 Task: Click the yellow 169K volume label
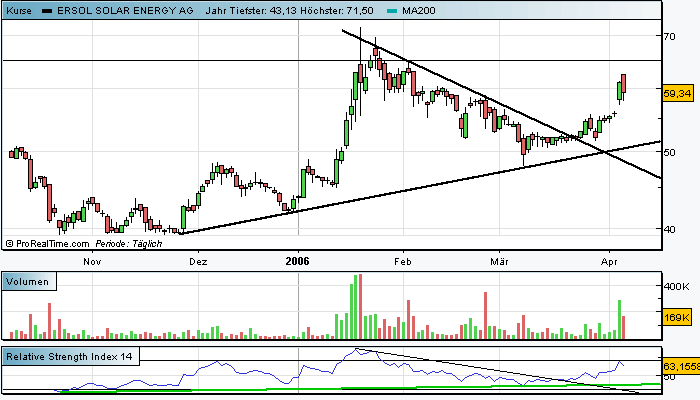(678, 317)
